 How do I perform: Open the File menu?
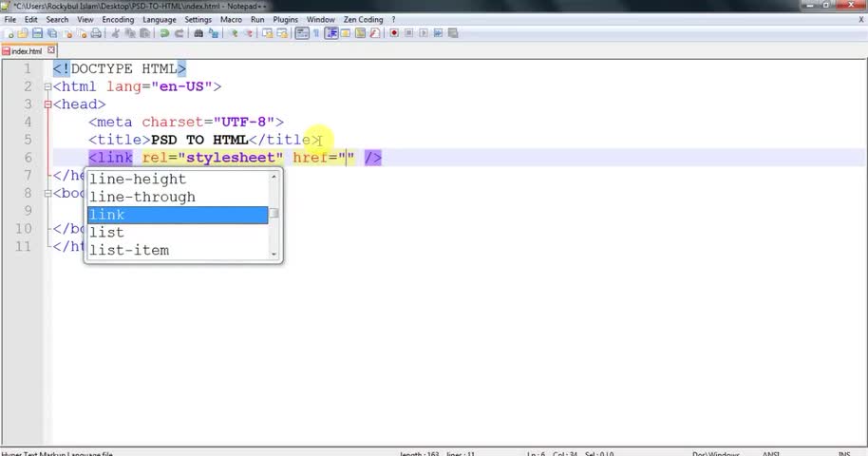pos(9,19)
